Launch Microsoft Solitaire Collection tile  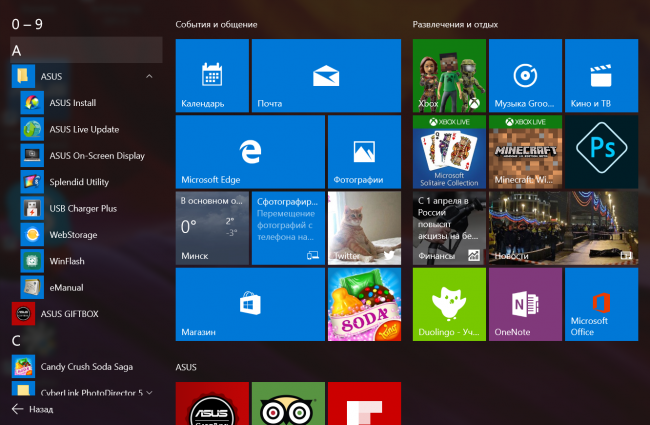(449, 152)
